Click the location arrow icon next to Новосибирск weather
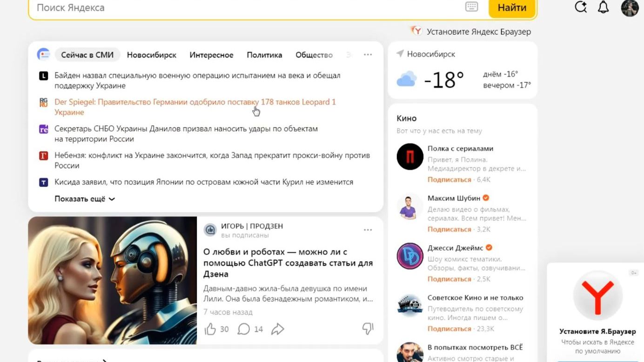The width and height of the screenshot is (644, 362). click(x=400, y=54)
